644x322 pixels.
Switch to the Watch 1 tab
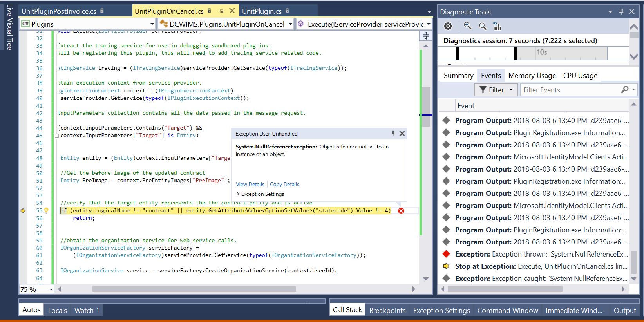click(x=87, y=310)
